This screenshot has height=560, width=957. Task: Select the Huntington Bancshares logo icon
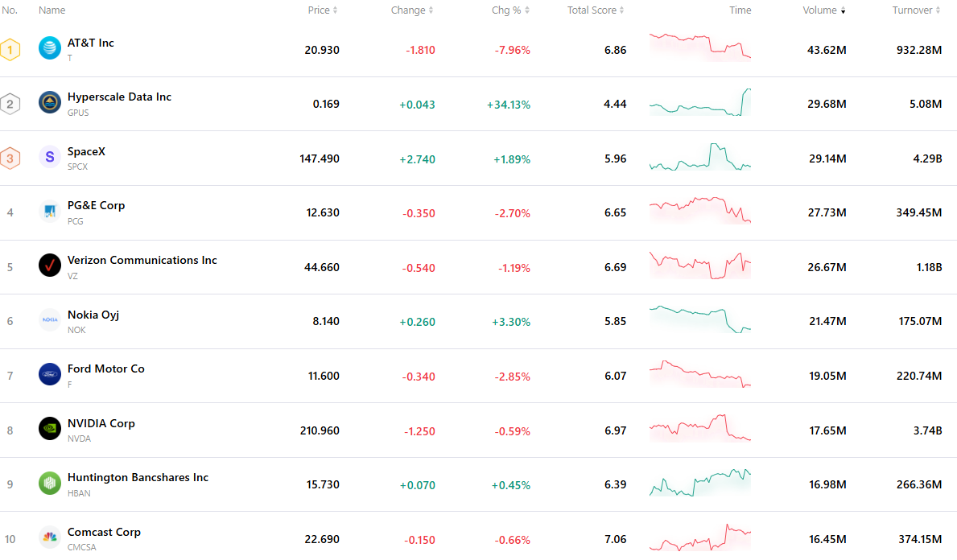click(x=49, y=483)
